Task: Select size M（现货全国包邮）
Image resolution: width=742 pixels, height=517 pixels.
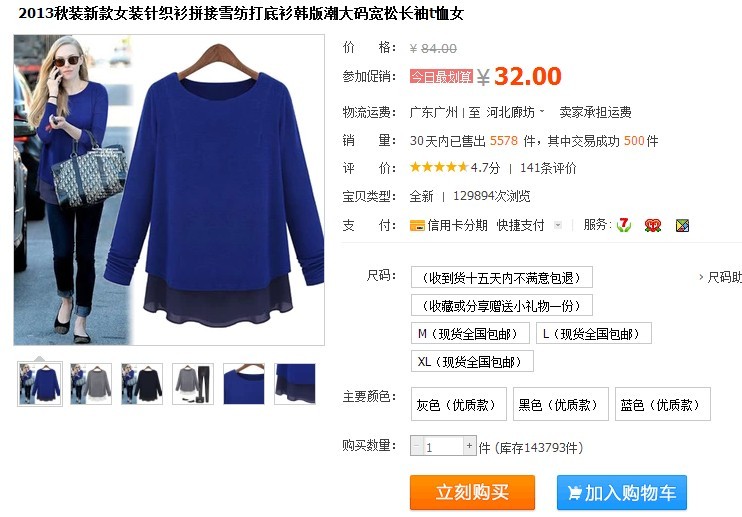Action: tap(470, 333)
